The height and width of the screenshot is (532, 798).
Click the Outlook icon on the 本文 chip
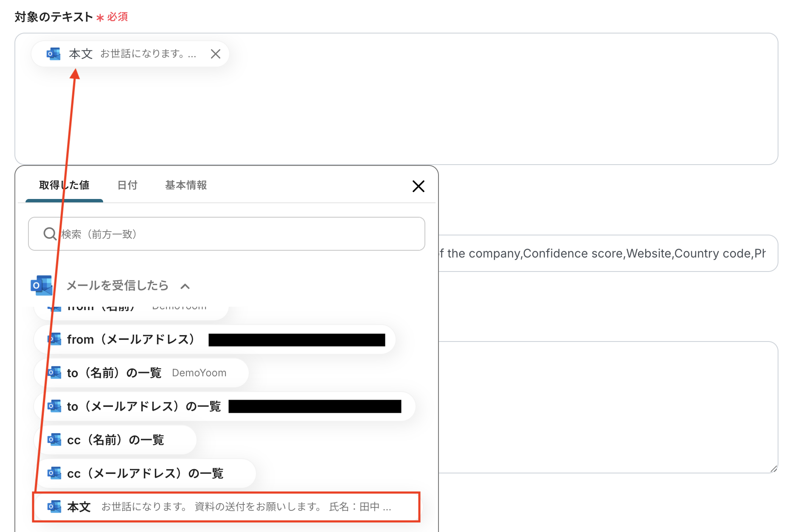53,54
